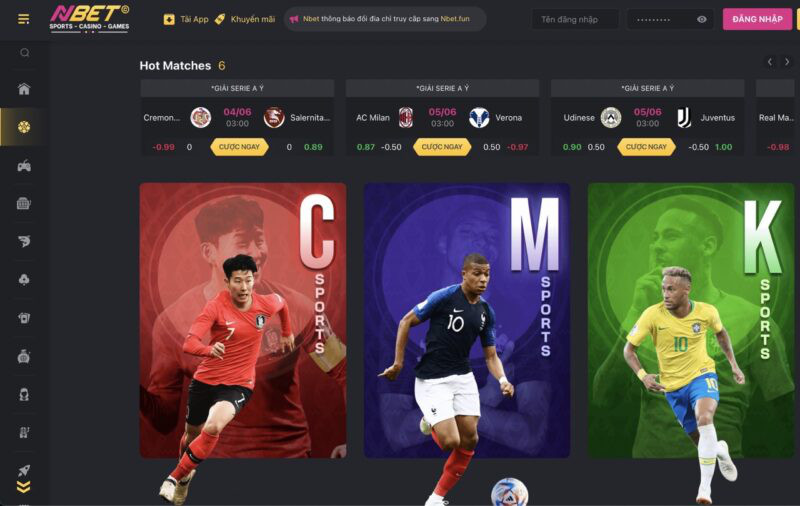This screenshot has height=506, width=800.
Task: Toggle password visibility eye icon
Action: [702, 19]
